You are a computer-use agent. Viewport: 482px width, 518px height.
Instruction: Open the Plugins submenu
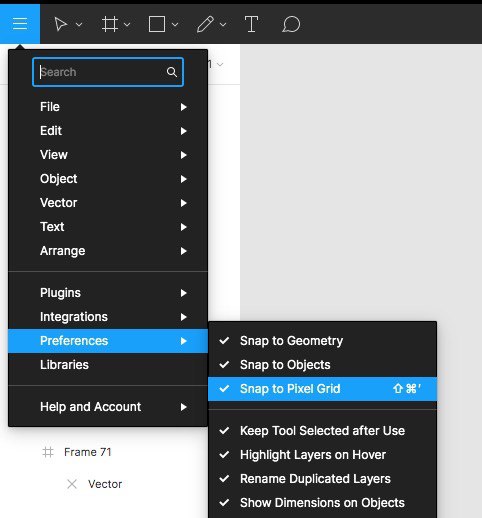click(x=108, y=293)
